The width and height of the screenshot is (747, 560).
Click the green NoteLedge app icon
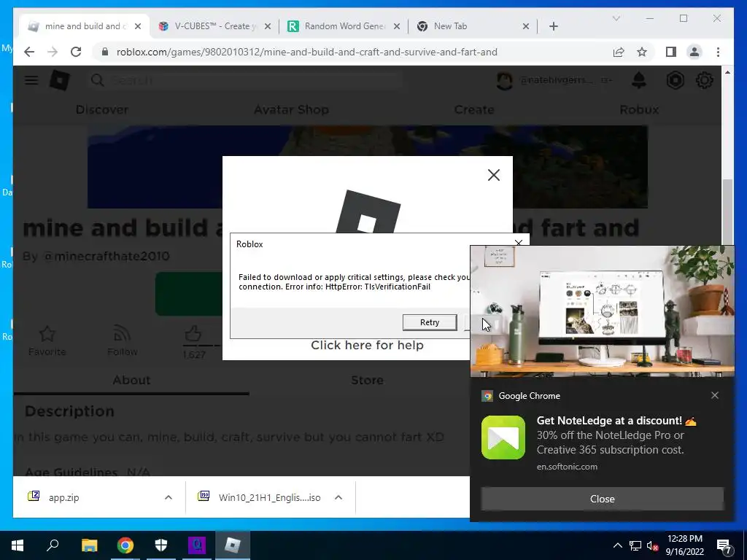[503, 437]
